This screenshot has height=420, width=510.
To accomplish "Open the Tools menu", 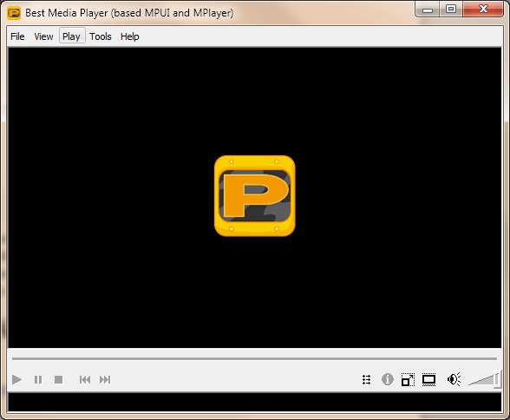I will 101,36.
